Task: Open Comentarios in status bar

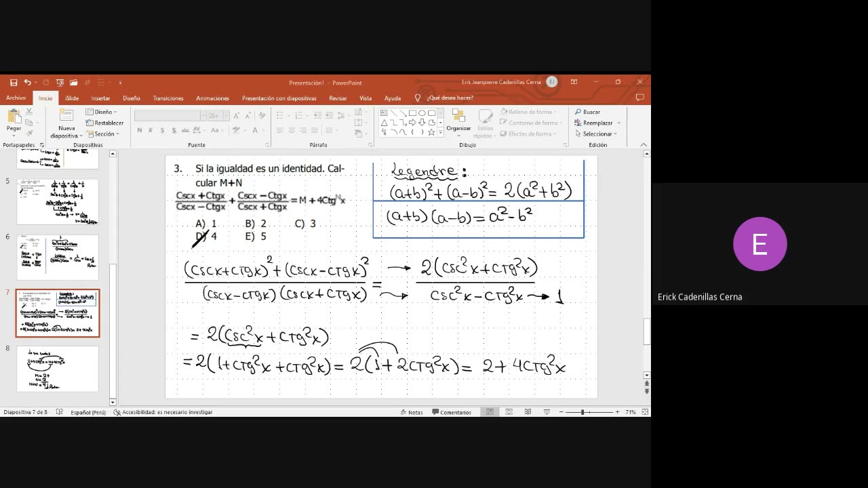Action: 452,412
